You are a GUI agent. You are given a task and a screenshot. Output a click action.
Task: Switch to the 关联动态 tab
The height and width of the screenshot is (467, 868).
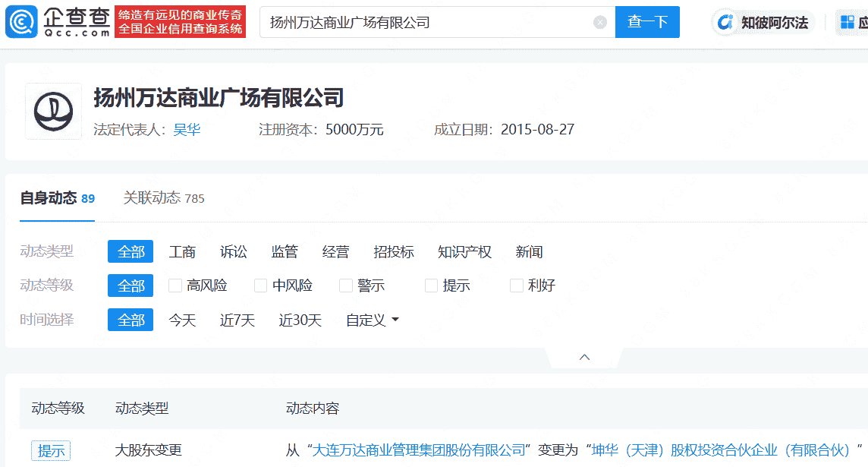point(163,198)
